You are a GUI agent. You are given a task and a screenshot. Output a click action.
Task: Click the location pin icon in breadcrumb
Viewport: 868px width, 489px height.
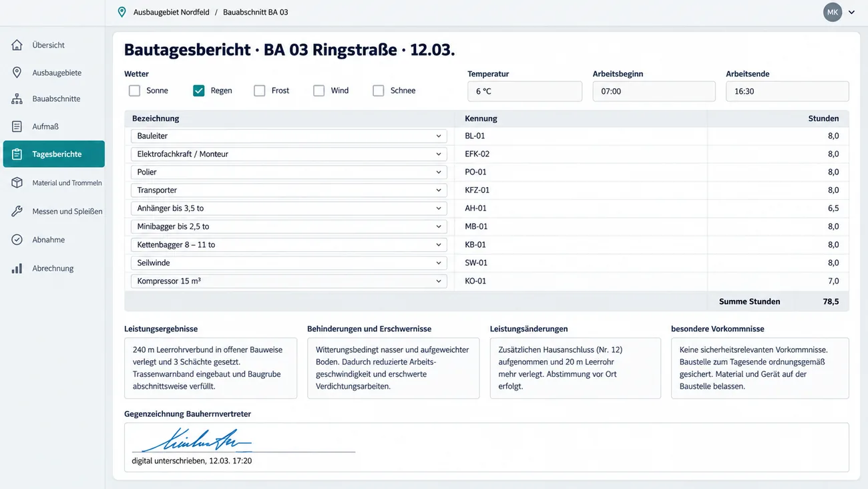(x=122, y=12)
